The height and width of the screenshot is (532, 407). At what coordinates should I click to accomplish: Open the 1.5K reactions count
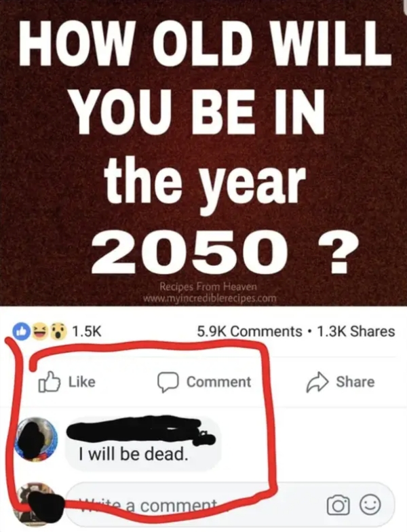point(87,331)
